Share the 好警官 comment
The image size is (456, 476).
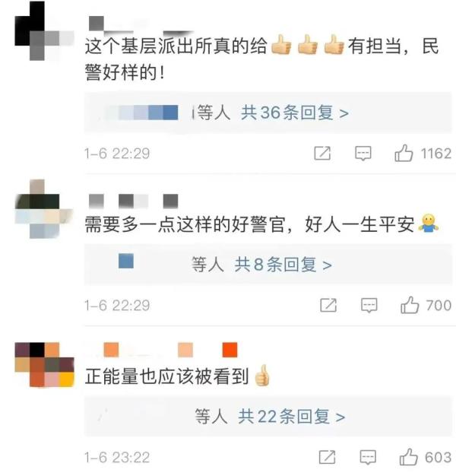point(328,305)
